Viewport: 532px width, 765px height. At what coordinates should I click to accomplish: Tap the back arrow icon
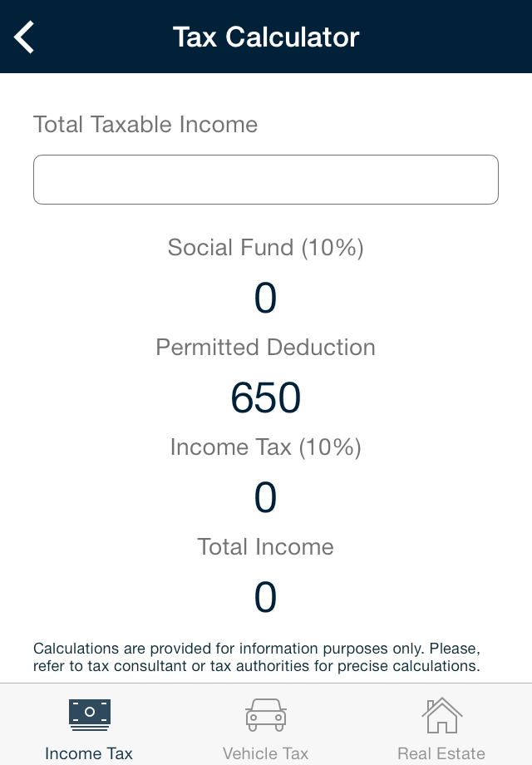tap(24, 37)
